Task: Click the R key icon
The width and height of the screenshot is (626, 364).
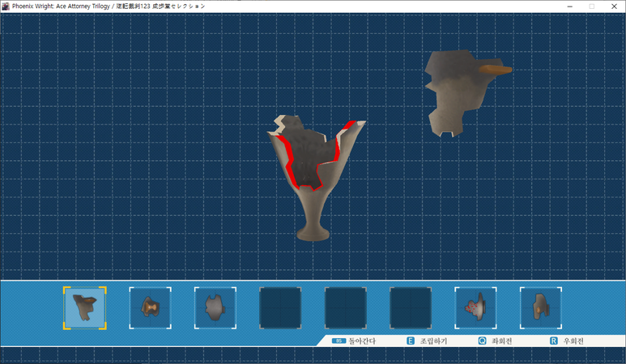Action: coord(554,341)
